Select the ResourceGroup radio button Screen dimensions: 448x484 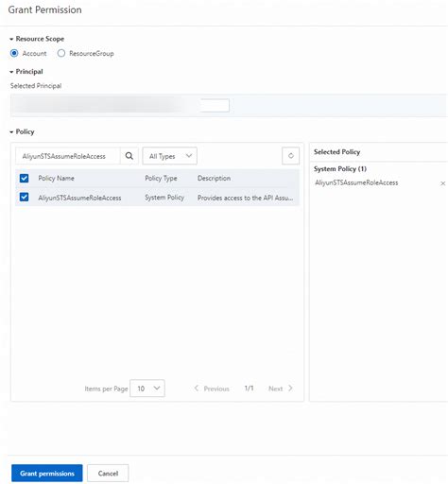pyautogui.click(x=61, y=53)
